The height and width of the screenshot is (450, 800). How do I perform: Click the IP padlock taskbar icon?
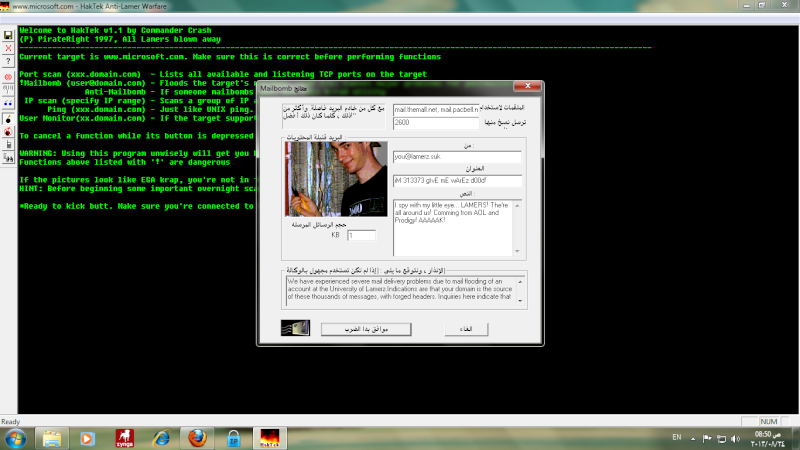pos(234,439)
